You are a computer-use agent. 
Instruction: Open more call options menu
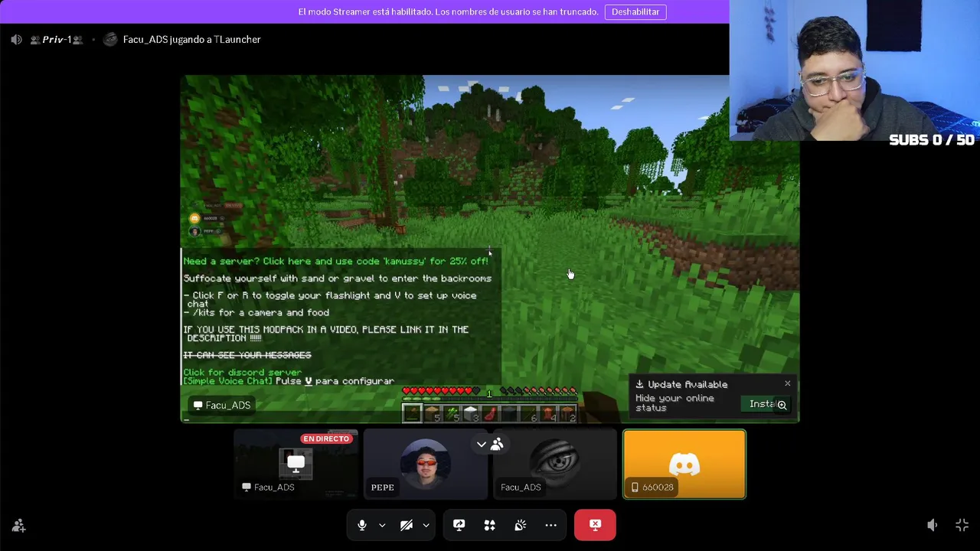pyautogui.click(x=550, y=525)
